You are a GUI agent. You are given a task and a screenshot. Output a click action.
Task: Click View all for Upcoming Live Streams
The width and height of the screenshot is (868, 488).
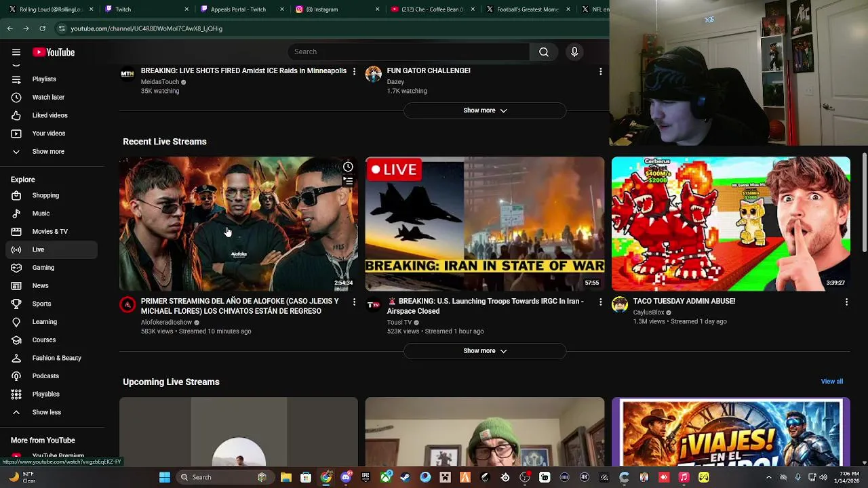point(831,382)
